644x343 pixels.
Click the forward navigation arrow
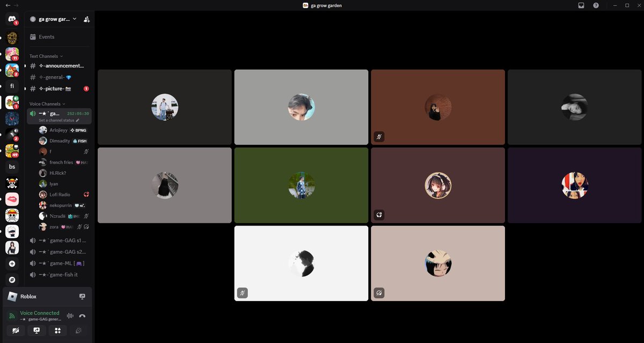pyautogui.click(x=16, y=5)
